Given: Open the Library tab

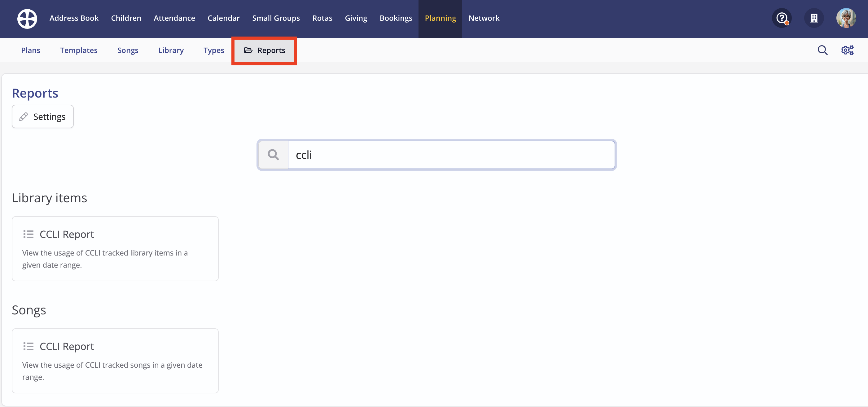Looking at the screenshot, I should coord(171,50).
